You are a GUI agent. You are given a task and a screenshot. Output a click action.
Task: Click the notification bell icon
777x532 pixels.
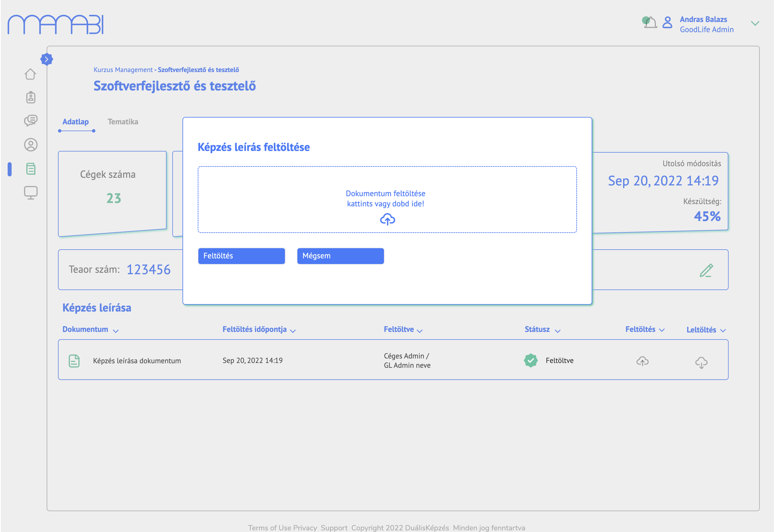coord(650,23)
